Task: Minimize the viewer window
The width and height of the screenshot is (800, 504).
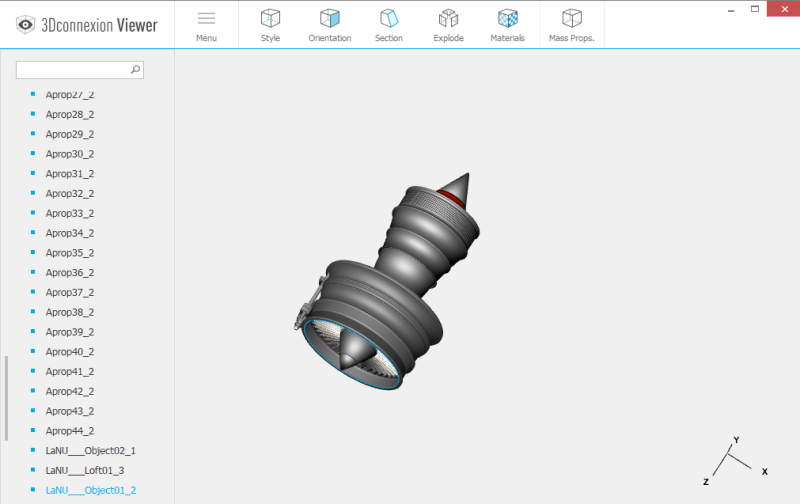Action: [x=731, y=10]
